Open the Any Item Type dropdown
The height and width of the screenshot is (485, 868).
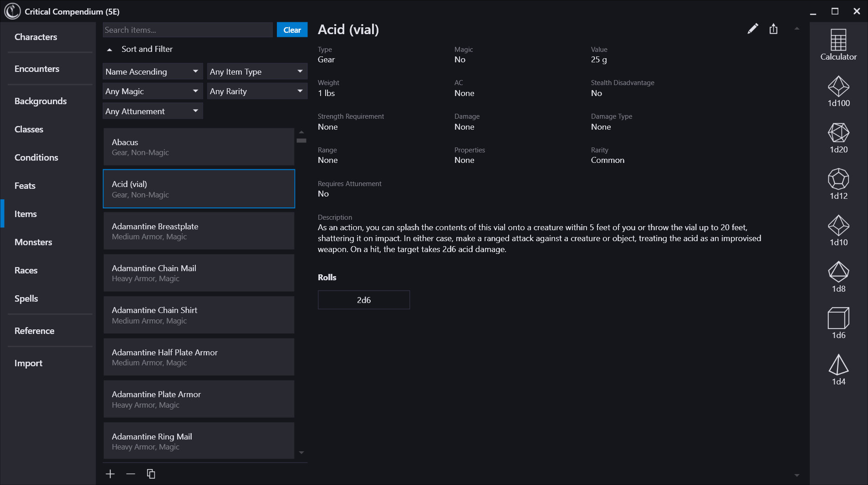[256, 71]
